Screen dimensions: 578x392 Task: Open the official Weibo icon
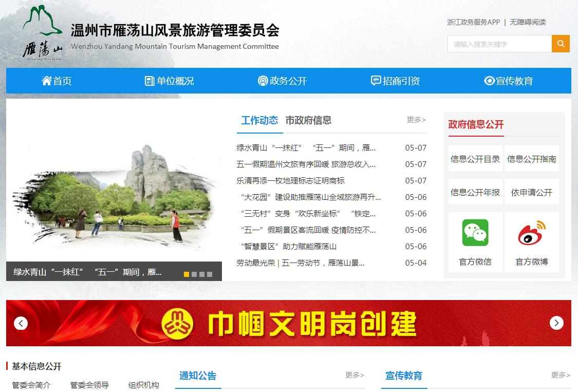[532, 233]
